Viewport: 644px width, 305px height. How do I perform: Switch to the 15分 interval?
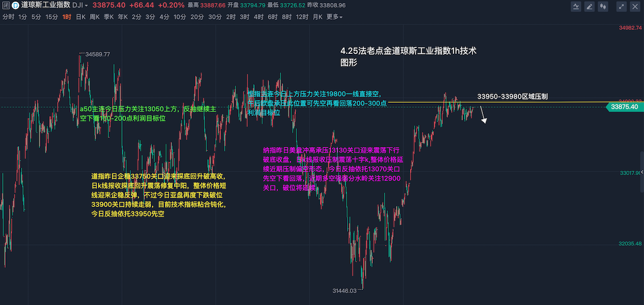click(x=51, y=17)
